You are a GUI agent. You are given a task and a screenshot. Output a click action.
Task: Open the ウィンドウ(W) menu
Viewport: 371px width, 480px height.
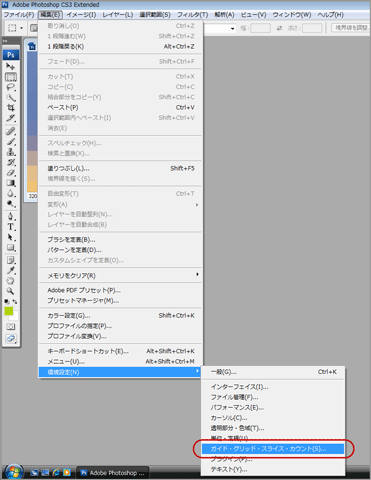coord(292,15)
